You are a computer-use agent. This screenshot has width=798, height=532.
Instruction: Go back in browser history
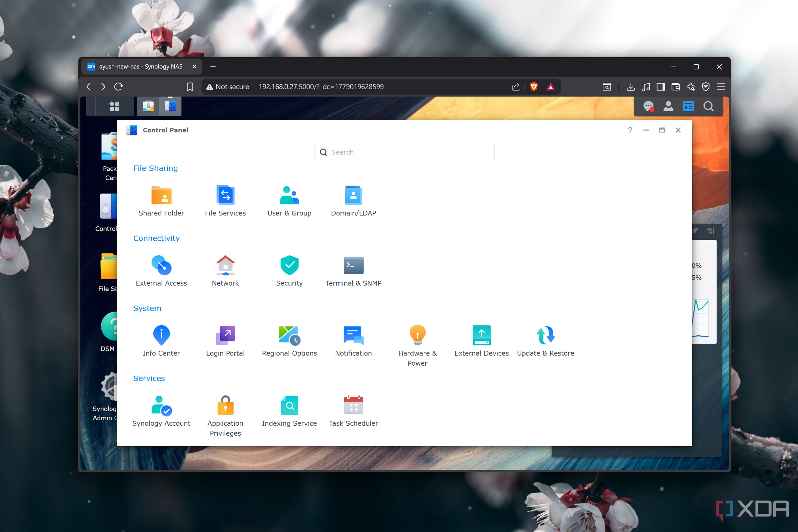(x=89, y=87)
